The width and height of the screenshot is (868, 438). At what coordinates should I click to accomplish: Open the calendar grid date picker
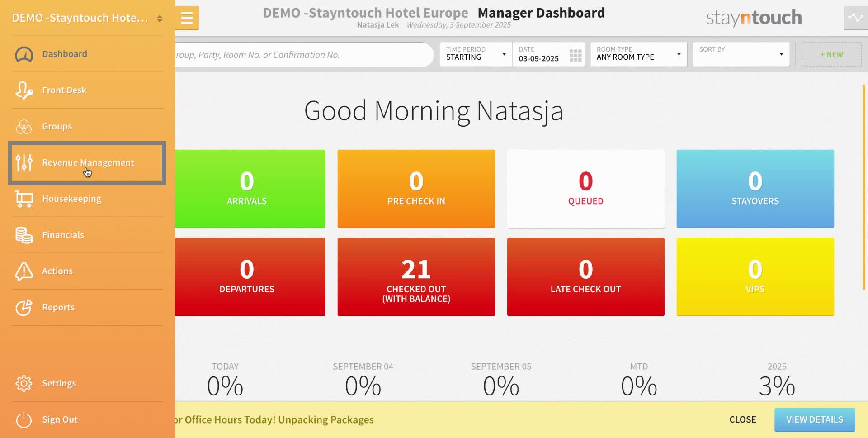[576, 55]
